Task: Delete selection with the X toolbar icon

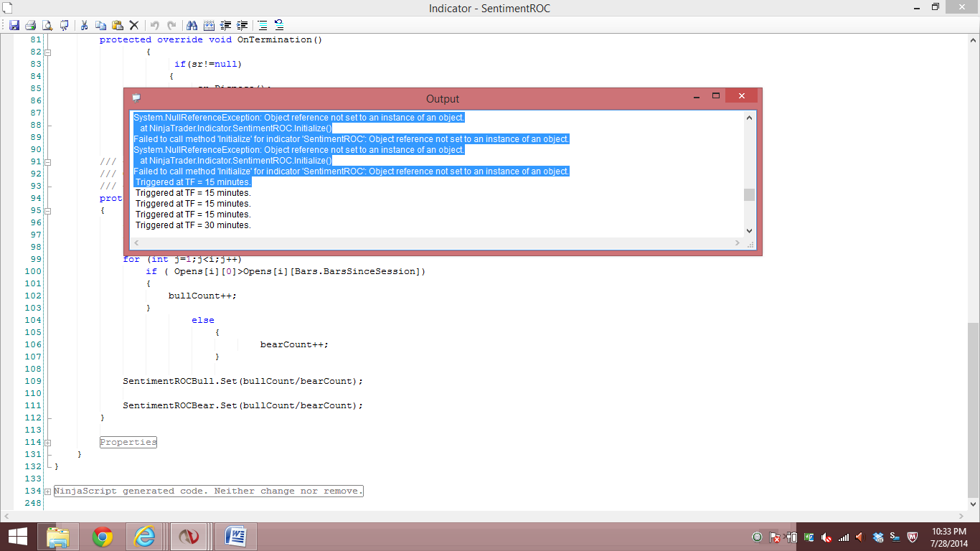Action: click(x=133, y=25)
